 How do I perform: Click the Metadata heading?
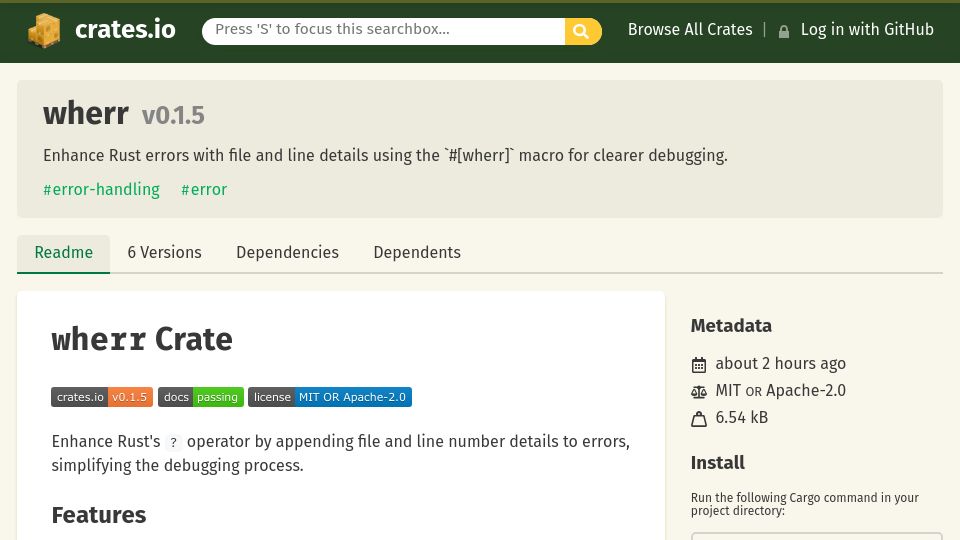(731, 326)
